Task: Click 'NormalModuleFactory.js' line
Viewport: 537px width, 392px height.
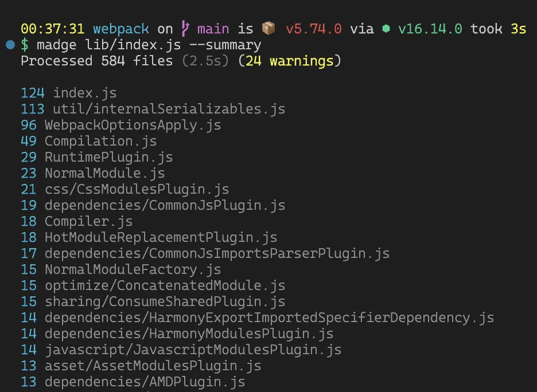Action: 121,269
